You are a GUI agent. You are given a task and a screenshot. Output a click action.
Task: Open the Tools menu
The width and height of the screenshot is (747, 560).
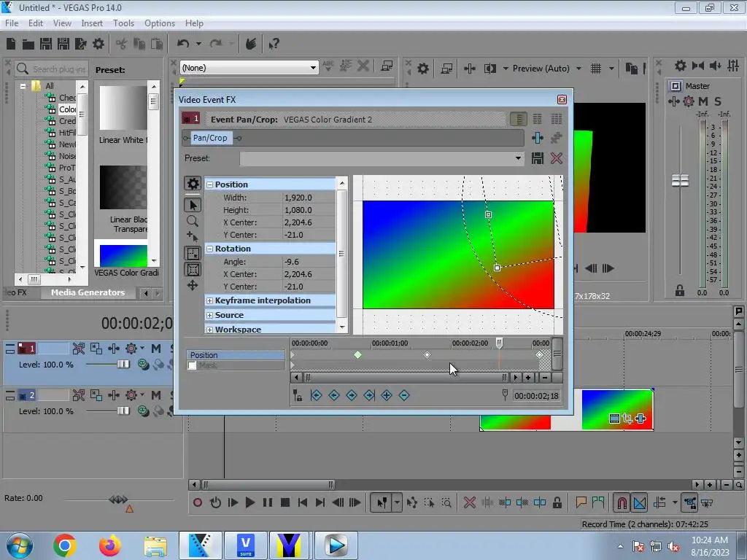(123, 23)
